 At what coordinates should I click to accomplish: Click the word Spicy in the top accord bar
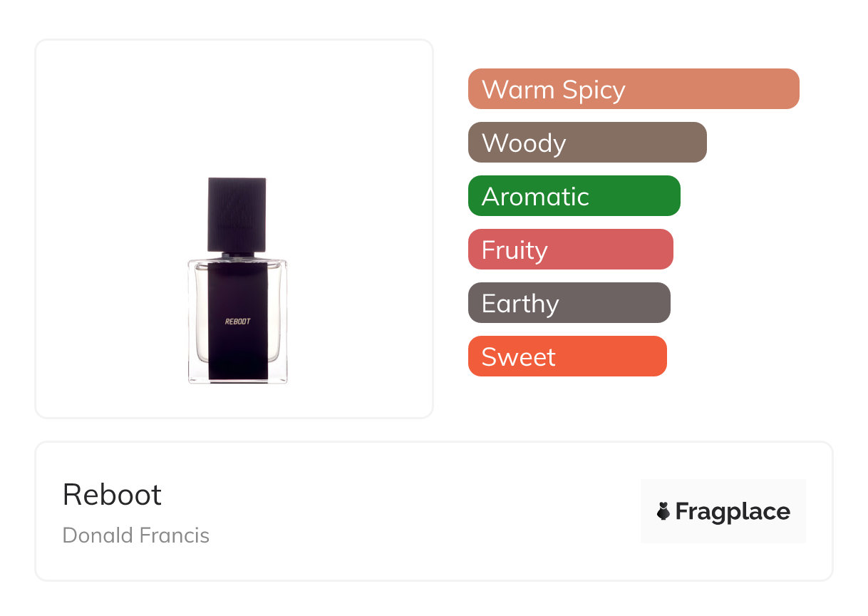tap(594, 90)
